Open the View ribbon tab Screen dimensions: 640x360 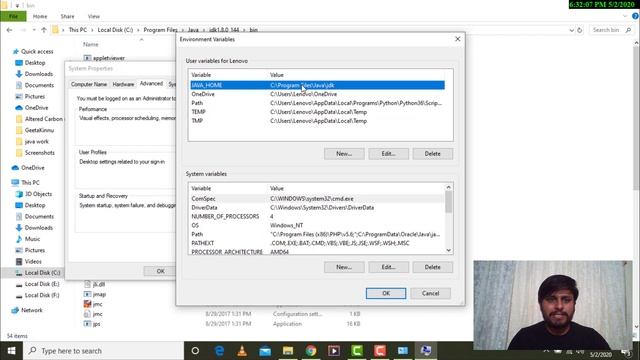(93, 16)
